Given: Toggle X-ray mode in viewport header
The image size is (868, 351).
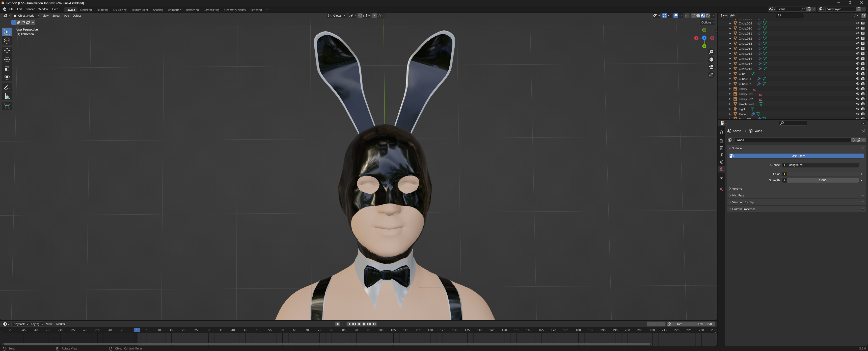Looking at the screenshot, I should tap(687, 16).
